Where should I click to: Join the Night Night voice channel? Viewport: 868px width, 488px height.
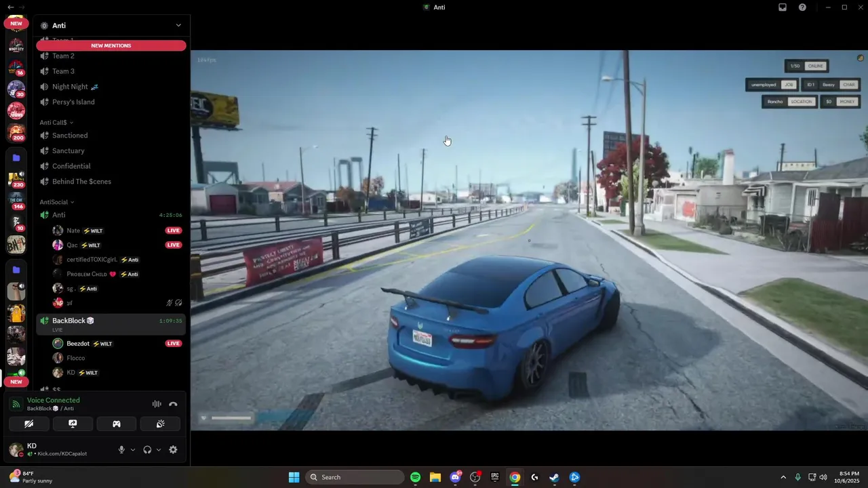pyautogui.click(x=111, y=87)
